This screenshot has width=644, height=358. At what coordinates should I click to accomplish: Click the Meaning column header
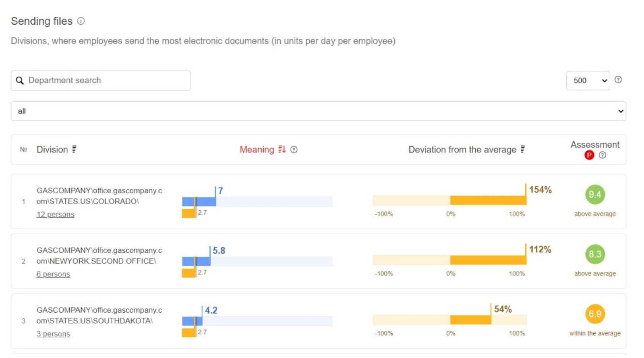point(257,150)
